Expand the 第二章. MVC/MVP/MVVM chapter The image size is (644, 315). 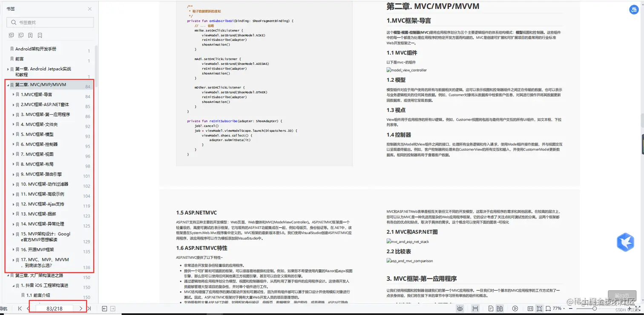coord(8,84)
